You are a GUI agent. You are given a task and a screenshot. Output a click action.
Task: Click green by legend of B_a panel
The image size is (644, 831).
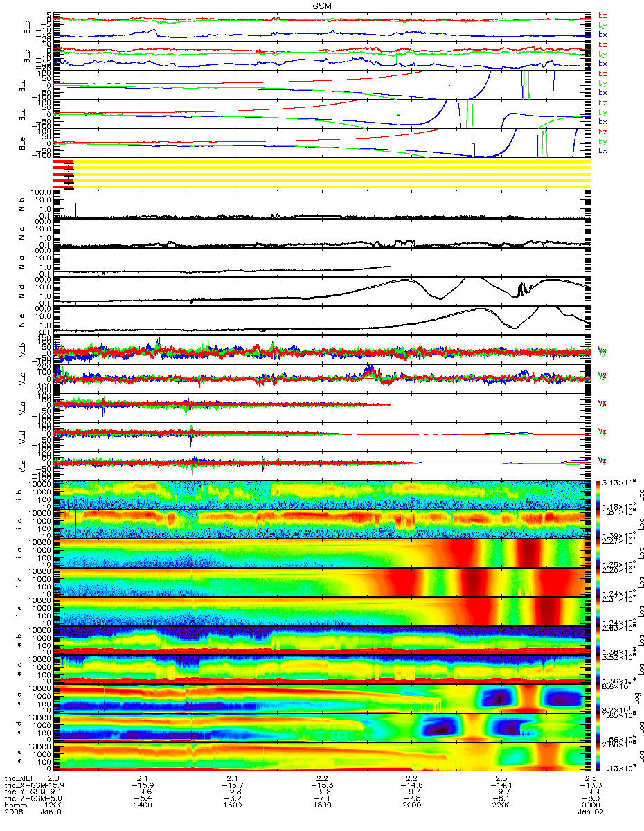[x=602, y=83]
